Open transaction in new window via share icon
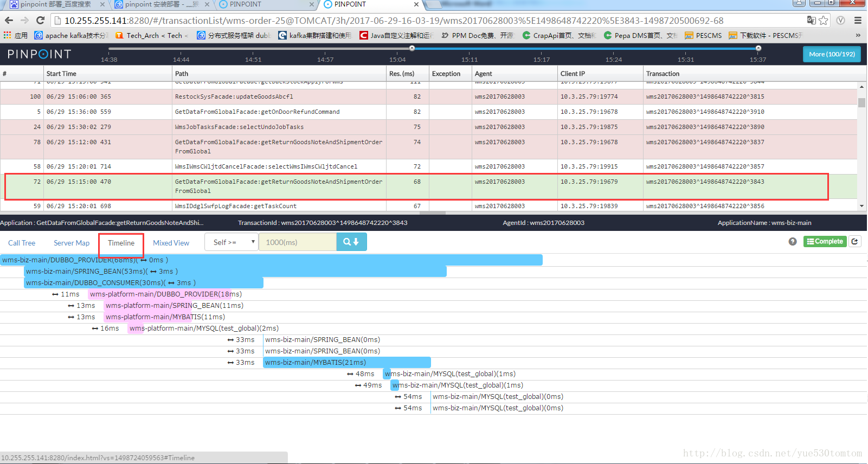This screenshot has height=464, width=868. [855, 241]
